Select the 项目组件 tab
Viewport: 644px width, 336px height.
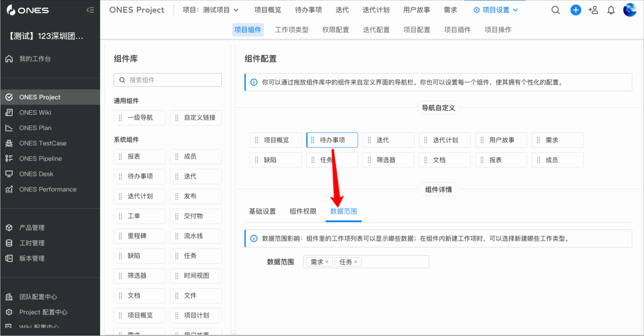tap(248, 30)
